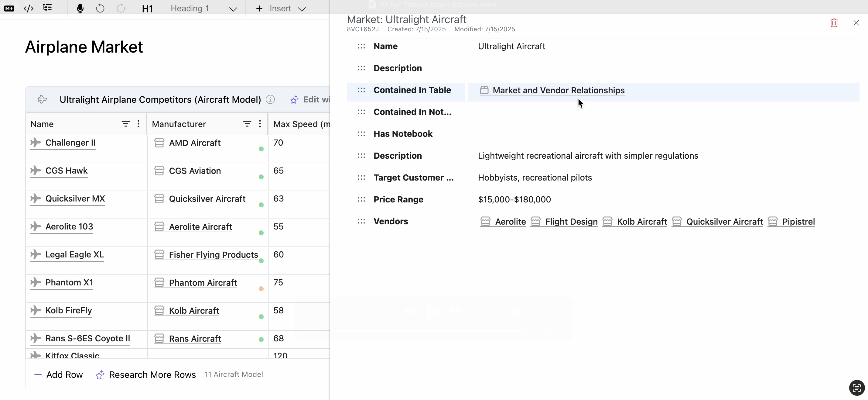Click the undo arrow icon
The height and width of the screenshot is (400, 868).
pyautogui.click(x=100, y=9)
